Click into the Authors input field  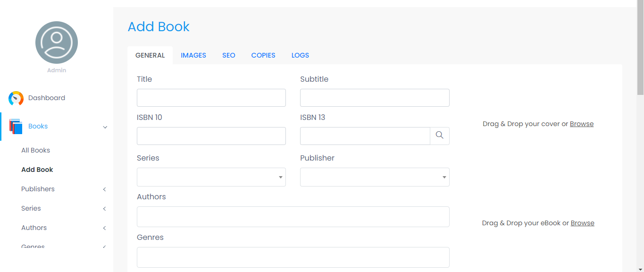pyautogui.click(x=293, y=217)
